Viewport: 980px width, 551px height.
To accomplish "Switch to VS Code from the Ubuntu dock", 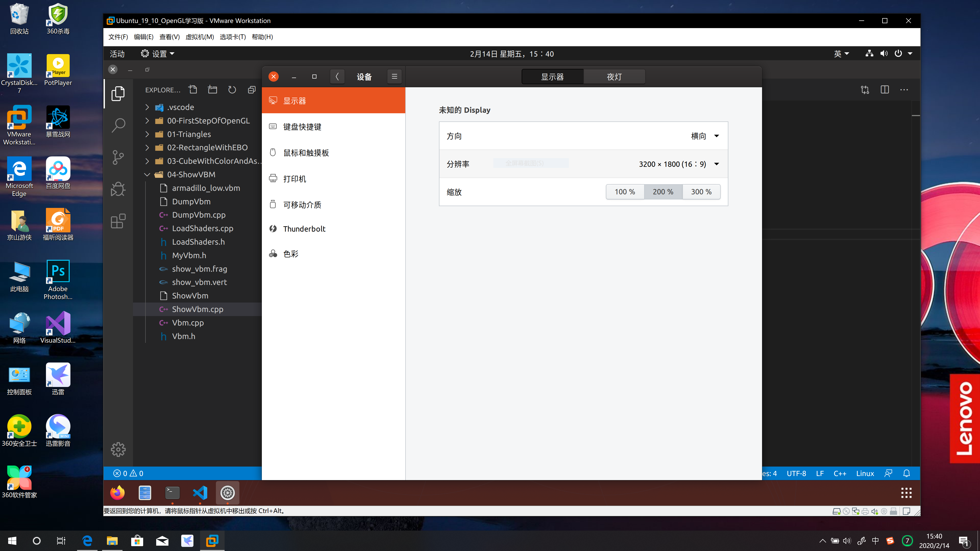I will [x=200, y=493].
